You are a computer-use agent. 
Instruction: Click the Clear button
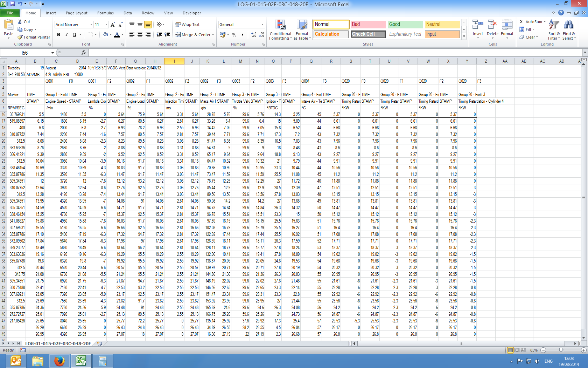click(529, 37)
